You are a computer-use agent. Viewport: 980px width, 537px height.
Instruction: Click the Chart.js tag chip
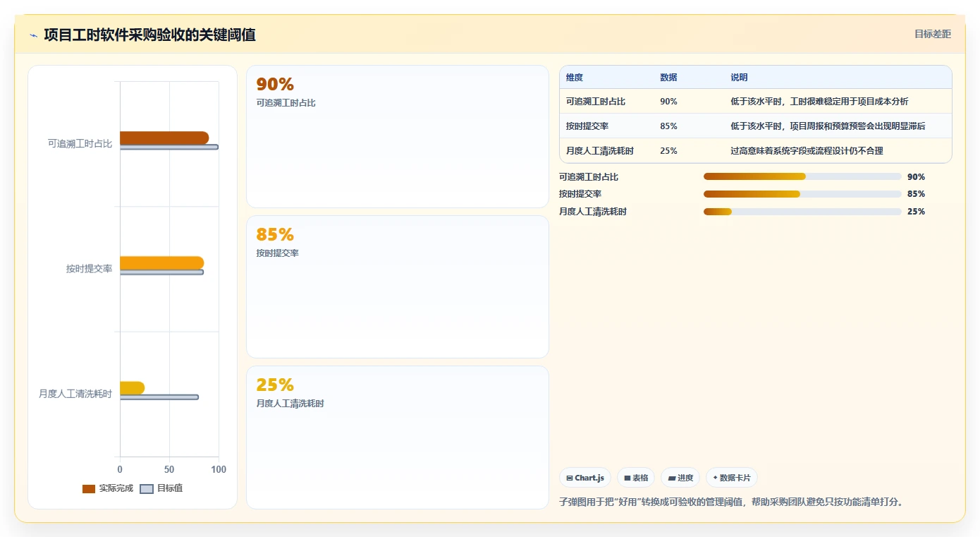coord(585,478)
